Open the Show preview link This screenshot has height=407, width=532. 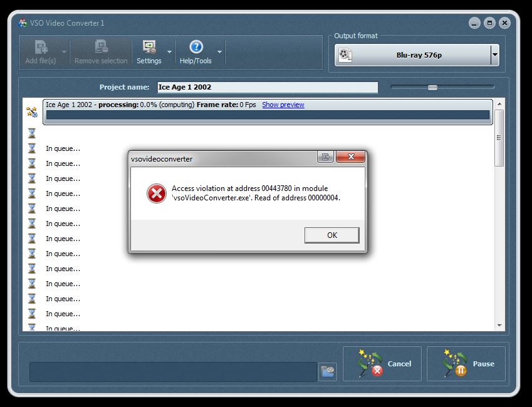283,105
